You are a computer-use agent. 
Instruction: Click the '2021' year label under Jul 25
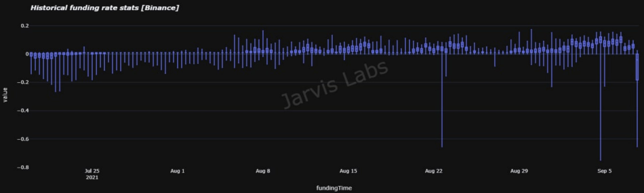pyautogui.click(x=92, y=177)
